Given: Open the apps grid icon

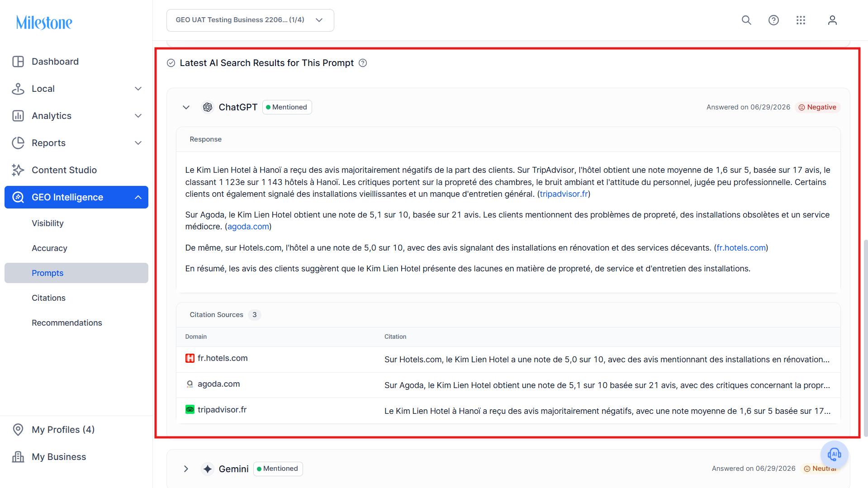Looking at the screenshot, I should [801, 20].
